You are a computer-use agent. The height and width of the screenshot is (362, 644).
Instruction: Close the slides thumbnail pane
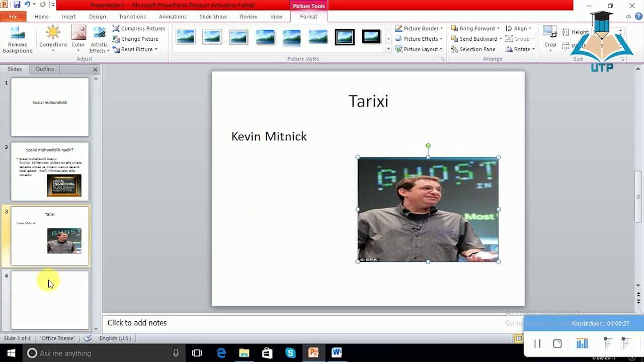click(x=95, y=69)
